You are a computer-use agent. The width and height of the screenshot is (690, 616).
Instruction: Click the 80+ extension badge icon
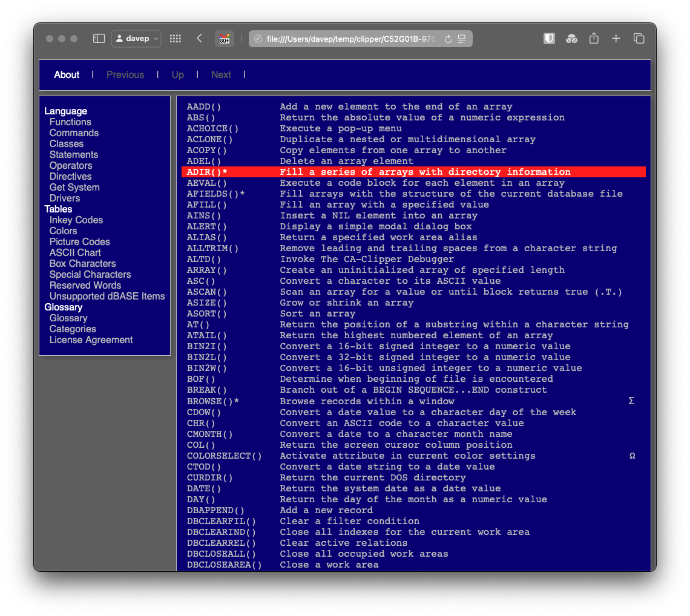click(x=225, y=39)
